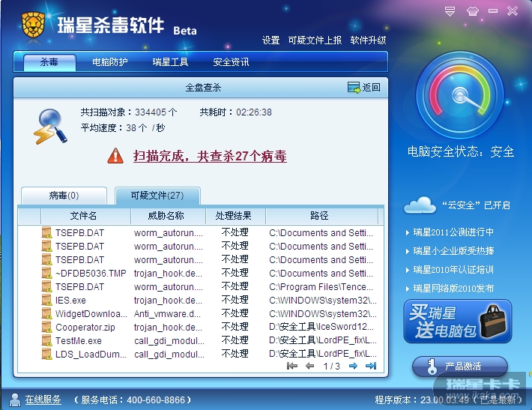The height and width of the screenshot is (410, 532).
Task: Click the file icon of ~DFDB5036.TMP row
Action: (46, 273)
